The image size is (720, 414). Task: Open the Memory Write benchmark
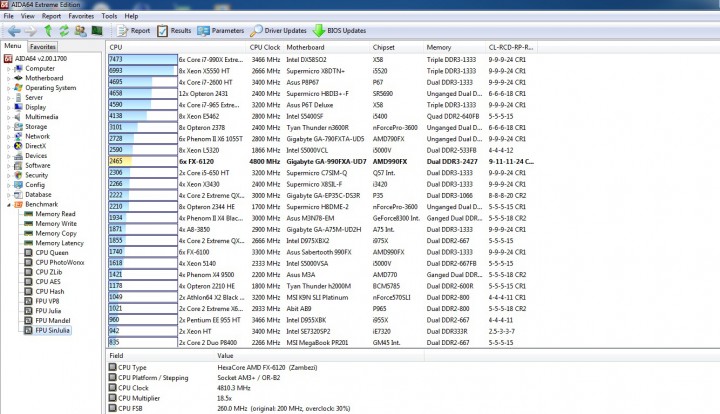pyautogui.click(x=56, y=224)
